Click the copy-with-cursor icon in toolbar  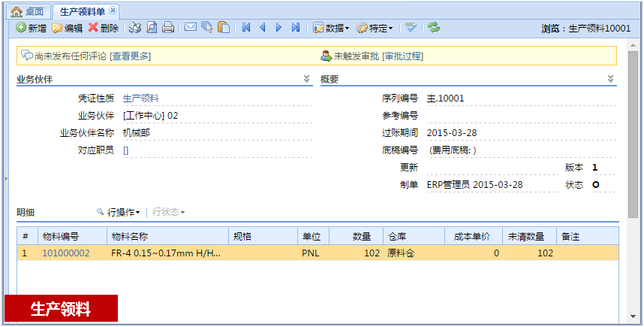[207, 28]
